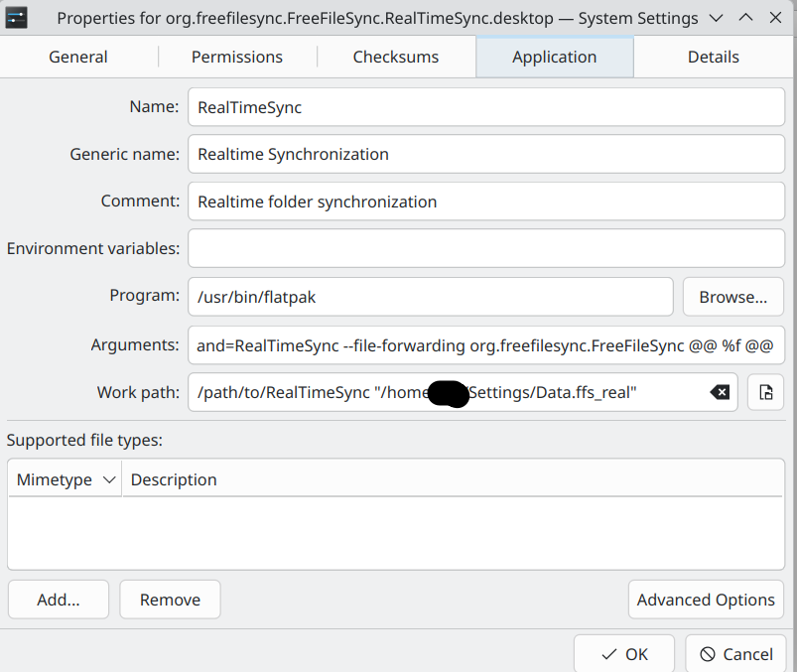Go to the Details tab

coord(714,57)
